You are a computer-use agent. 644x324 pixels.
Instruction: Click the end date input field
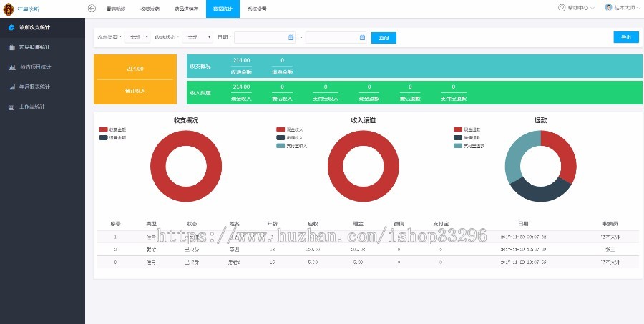[x=336, y=37]
